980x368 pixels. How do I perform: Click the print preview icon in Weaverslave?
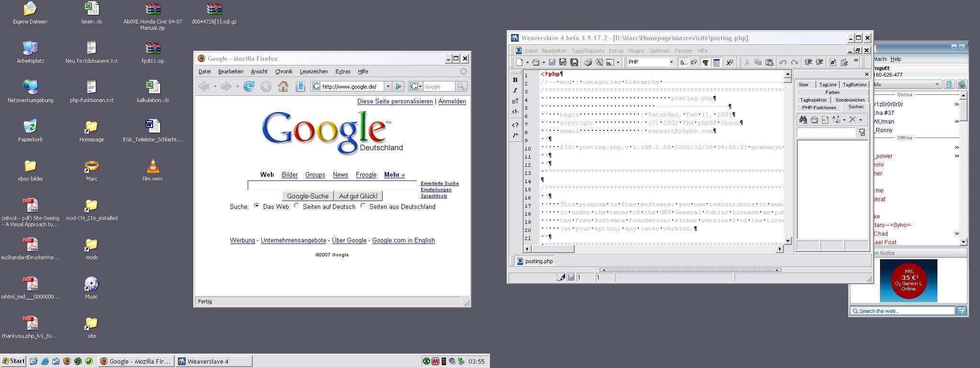point(599,62)
